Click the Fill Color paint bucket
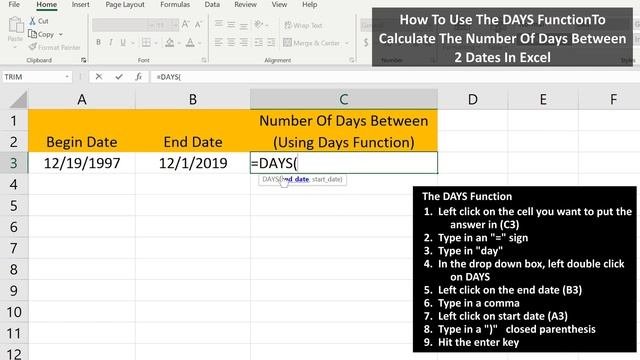Screen dimensions: 640x360 tap(170, 42)
